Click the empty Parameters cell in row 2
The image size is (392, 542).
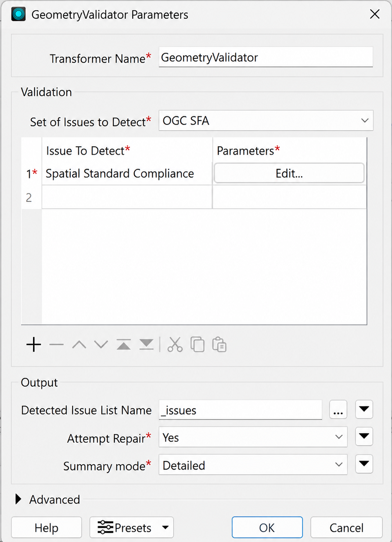[x=289, y=197]
